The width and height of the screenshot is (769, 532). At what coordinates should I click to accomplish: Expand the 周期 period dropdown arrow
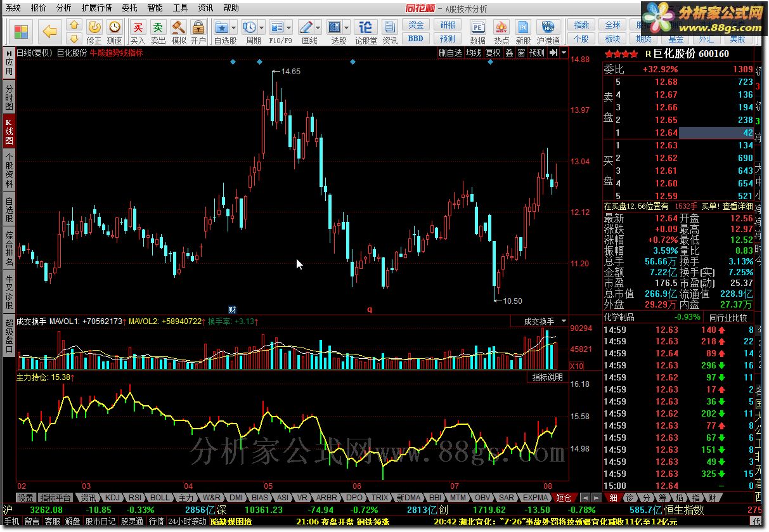click(x=261, y=28)
